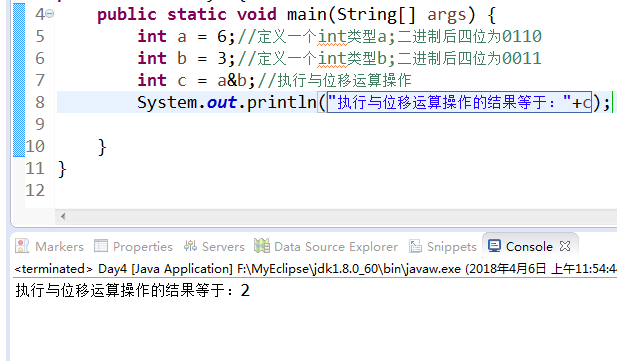Click the Properties table icon
The image size is (617, 361).
(101, 246)
